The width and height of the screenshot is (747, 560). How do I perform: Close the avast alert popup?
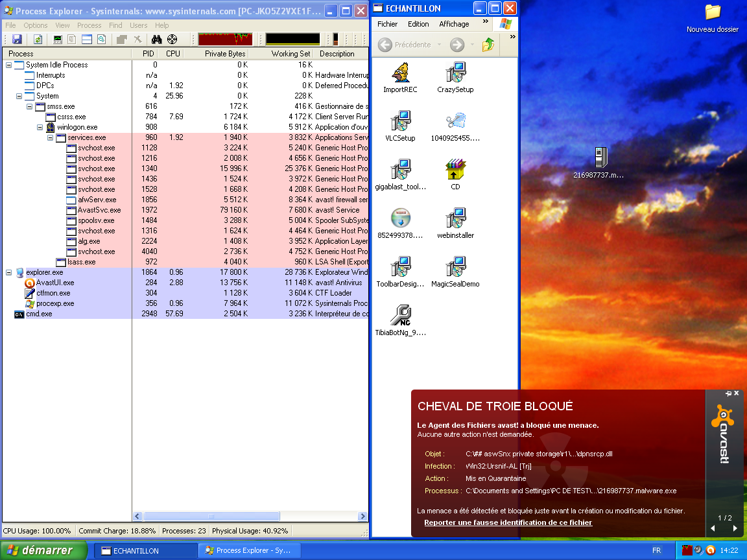pyautogui.click(x=737, y=393)
